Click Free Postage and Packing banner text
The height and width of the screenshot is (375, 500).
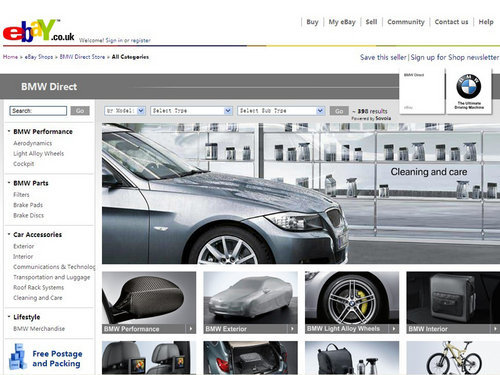coord(57,359)
